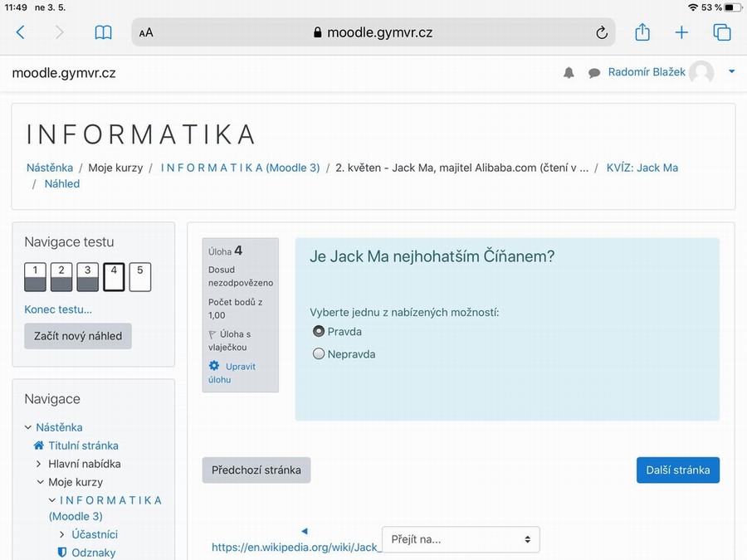Click Radomír Blažek user name

point(647,72)
